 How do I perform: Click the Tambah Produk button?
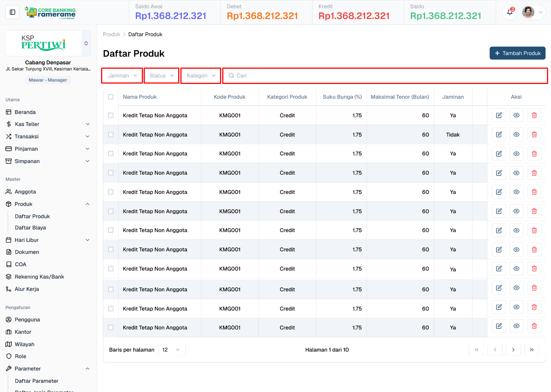coord(517,53)
